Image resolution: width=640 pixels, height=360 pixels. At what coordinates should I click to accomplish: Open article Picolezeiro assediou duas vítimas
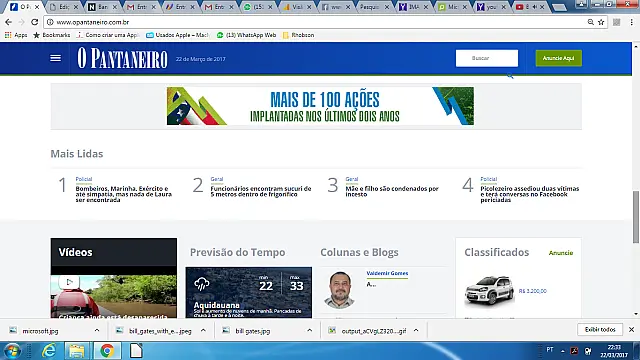point(529,194)
